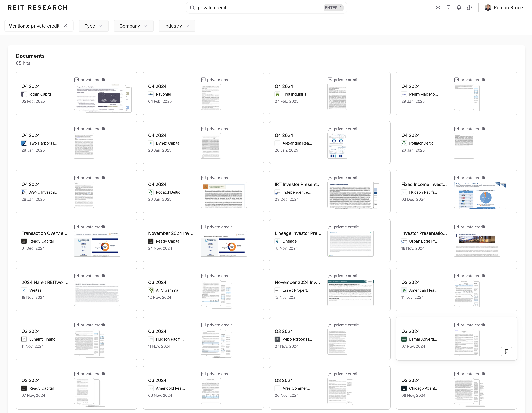Image resolution: width=532 pixels, height=413 pixels.
Task: Open Ready Capital Transaction Overview thumbnail
Action: coord(97,244)
